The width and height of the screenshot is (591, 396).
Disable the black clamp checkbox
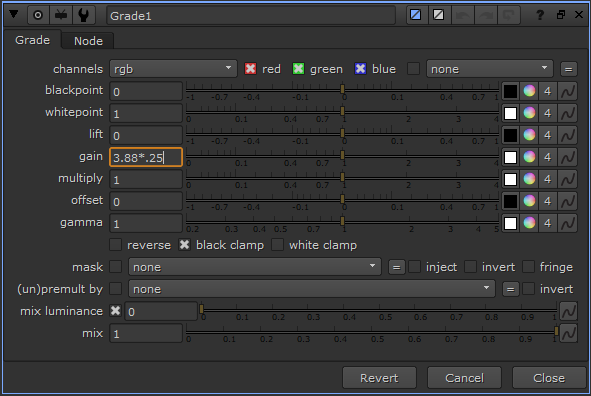coord(184,245)
